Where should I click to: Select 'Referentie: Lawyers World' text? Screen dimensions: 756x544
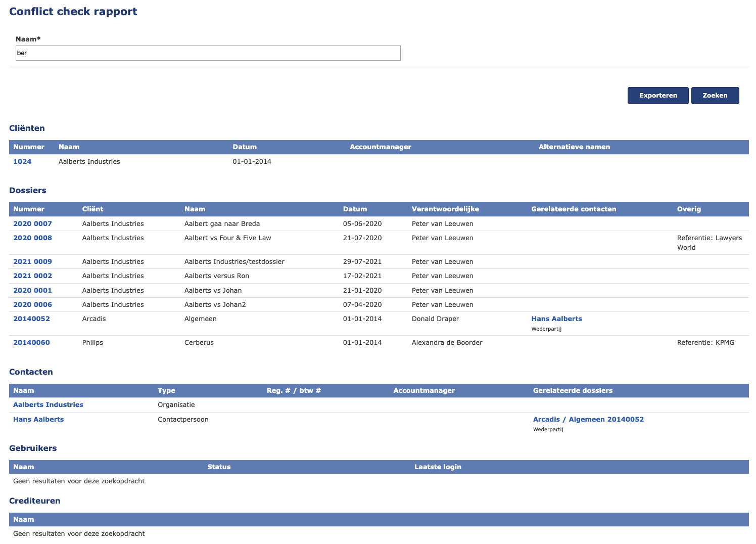710,243
